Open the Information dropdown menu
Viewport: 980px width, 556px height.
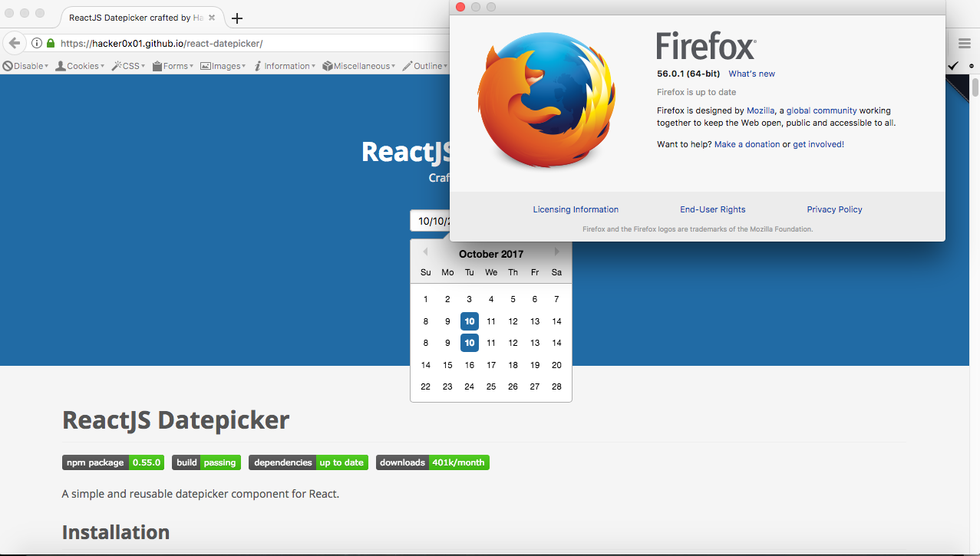[x=285, y=66]
